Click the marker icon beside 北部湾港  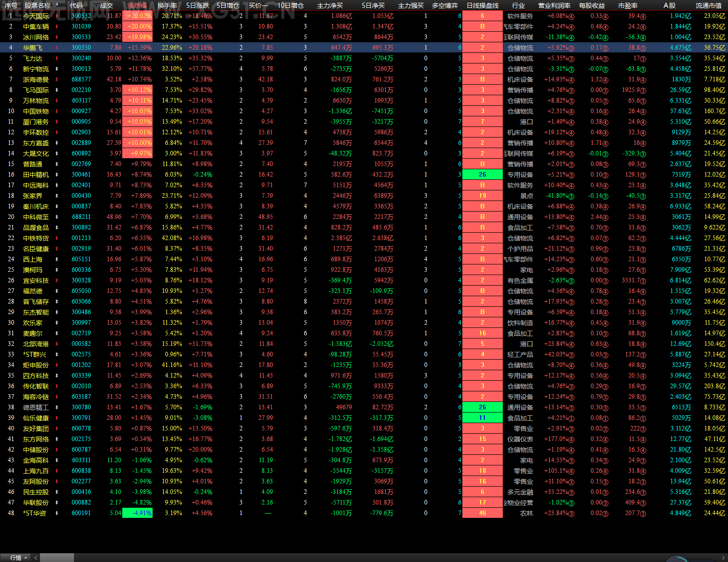[57, 344]
